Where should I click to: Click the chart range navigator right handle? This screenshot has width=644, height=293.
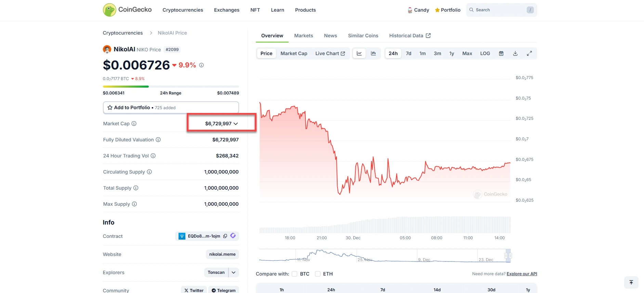[x=510, y=256]
